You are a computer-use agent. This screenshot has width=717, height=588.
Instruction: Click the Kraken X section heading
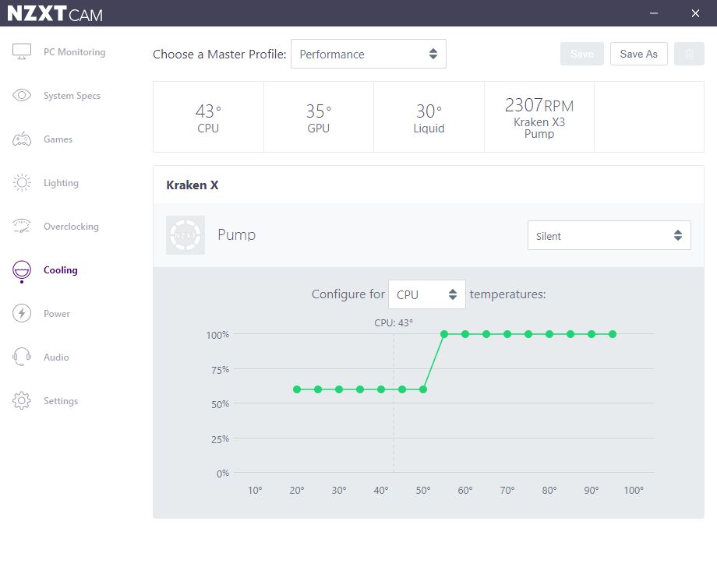[x=192, y=185]
